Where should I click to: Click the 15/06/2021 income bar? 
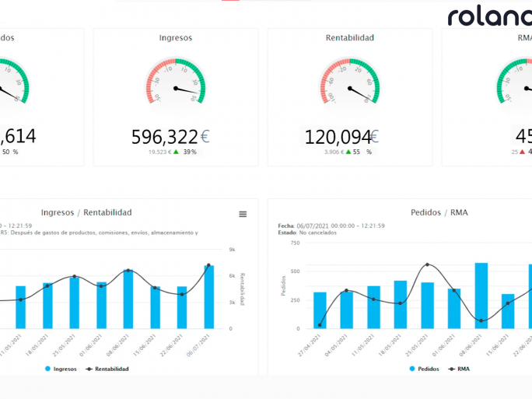[x=156, y=307]
